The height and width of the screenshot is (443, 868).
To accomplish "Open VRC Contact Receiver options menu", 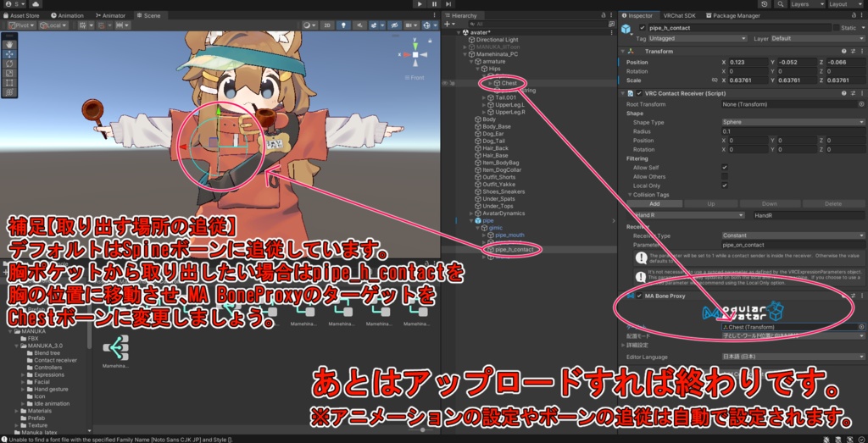I will point(861,93).
